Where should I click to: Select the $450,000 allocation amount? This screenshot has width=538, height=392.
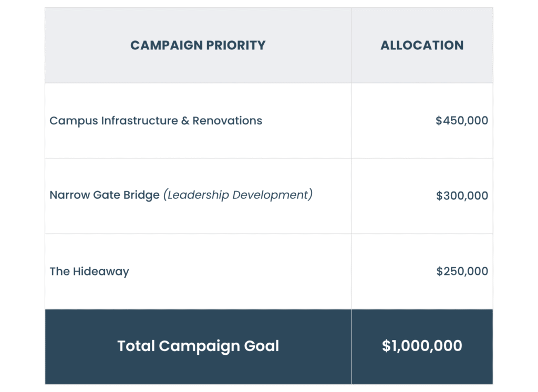pyautogui.click(x=462, y=121)
